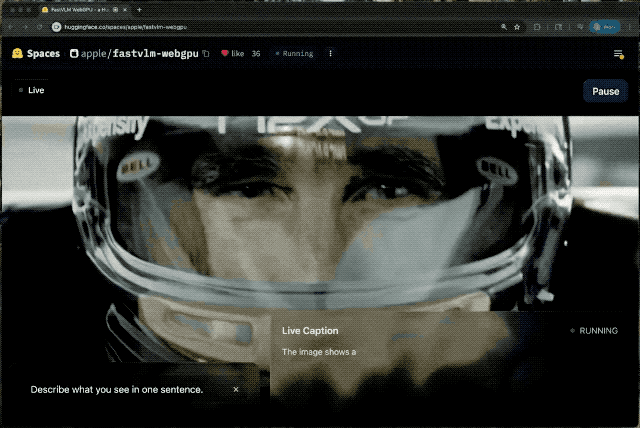Open the hamburger menu at top right

pos(618,53)
